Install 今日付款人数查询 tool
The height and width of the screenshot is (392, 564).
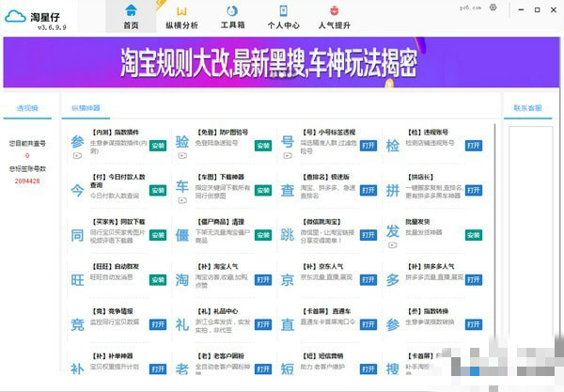(x=158, y=190)
